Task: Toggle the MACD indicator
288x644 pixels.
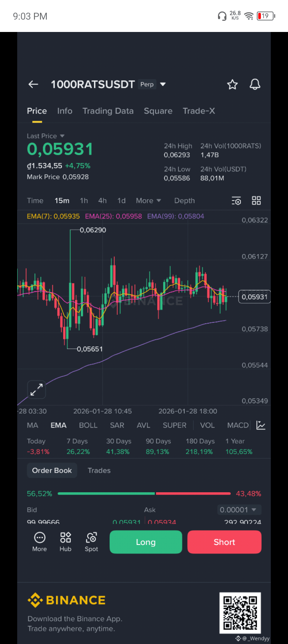Action: pos(238,425)
